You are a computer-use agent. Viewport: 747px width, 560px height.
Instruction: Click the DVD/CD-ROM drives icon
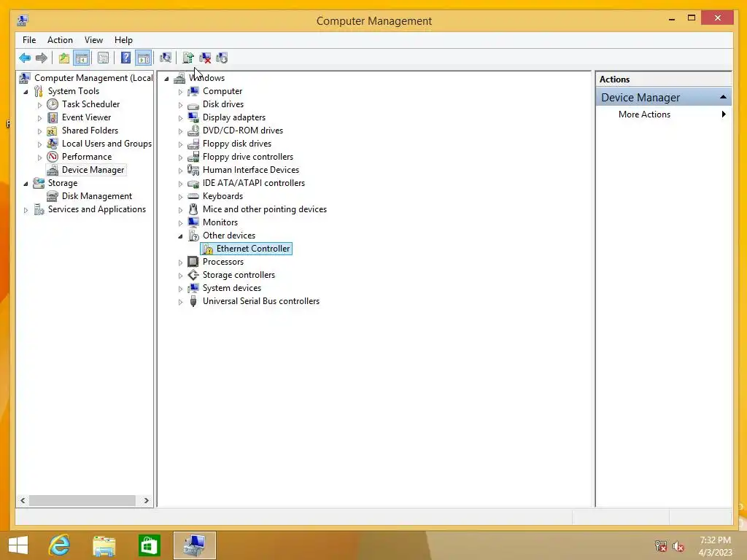click(193, 130)
